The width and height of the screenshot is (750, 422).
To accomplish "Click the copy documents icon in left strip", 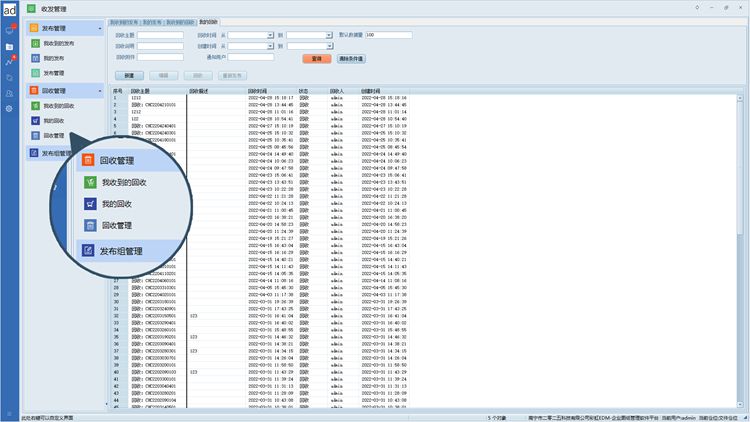I will [9, 77].
